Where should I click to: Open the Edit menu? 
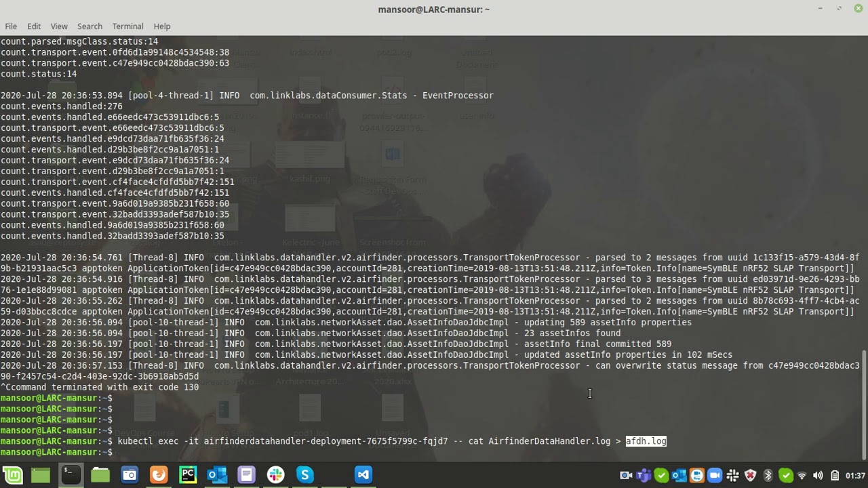[x=34, y=26]
